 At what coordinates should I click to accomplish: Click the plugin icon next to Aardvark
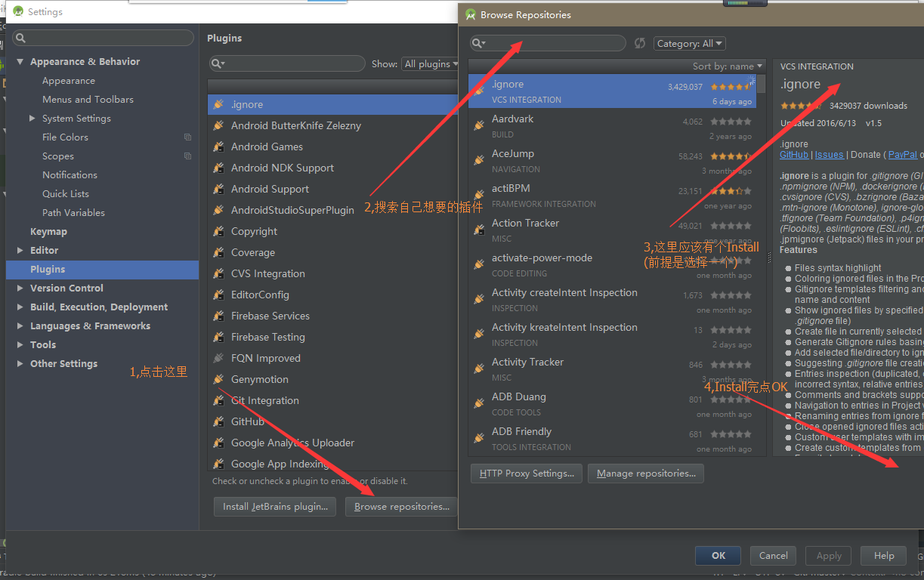tap(478, 125)
